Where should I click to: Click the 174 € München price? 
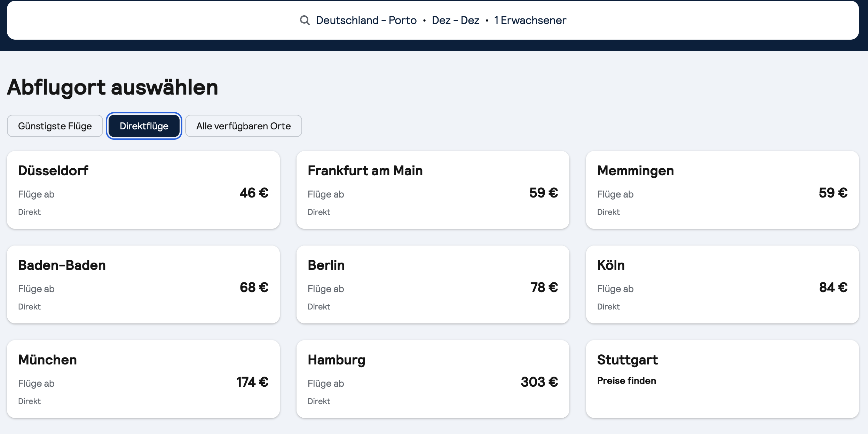(x=252, y=382)
